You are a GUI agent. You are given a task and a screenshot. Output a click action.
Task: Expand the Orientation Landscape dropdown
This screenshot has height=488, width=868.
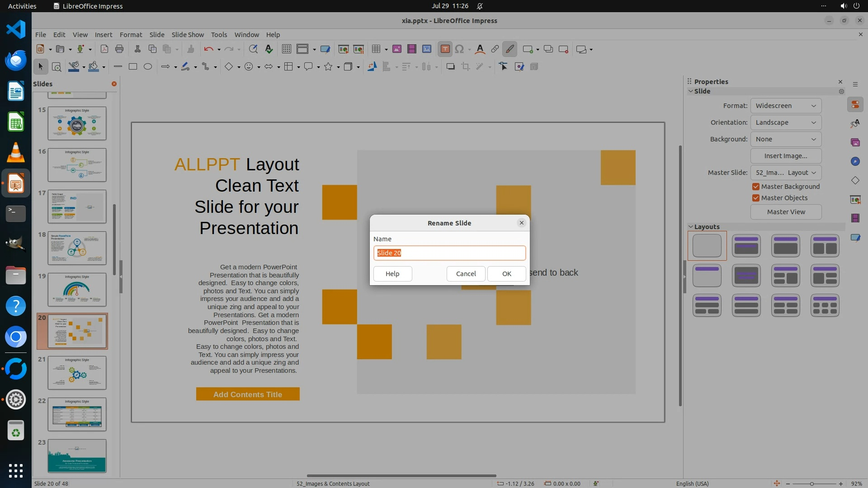(786, 122)
